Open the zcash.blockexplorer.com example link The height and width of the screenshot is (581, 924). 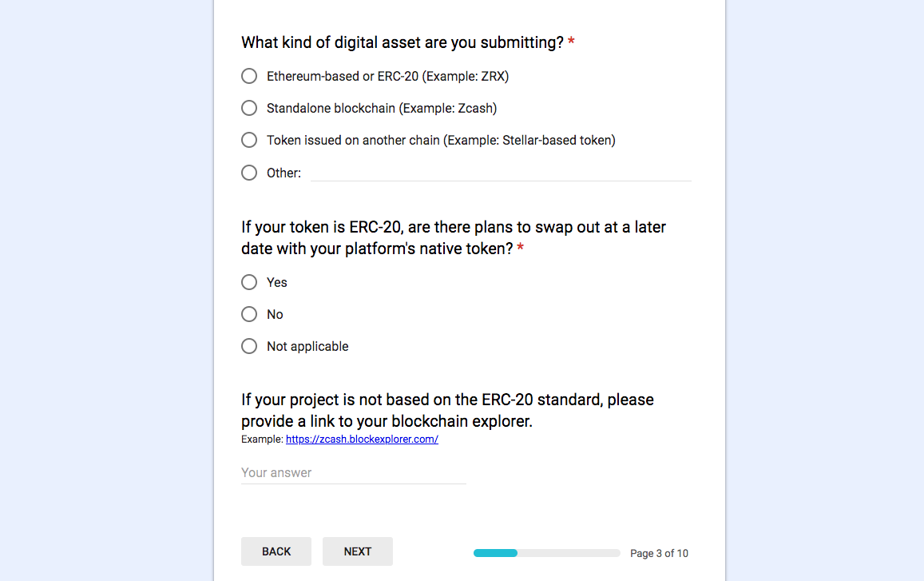362,440
